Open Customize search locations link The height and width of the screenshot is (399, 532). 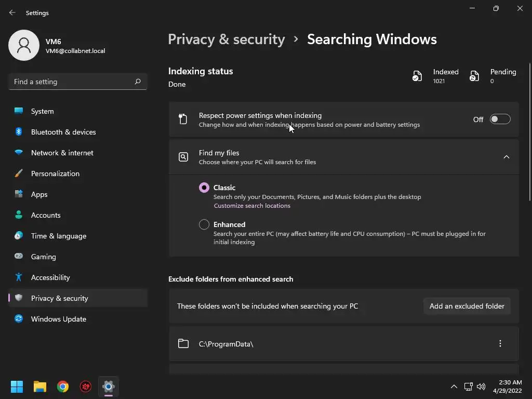252,206
